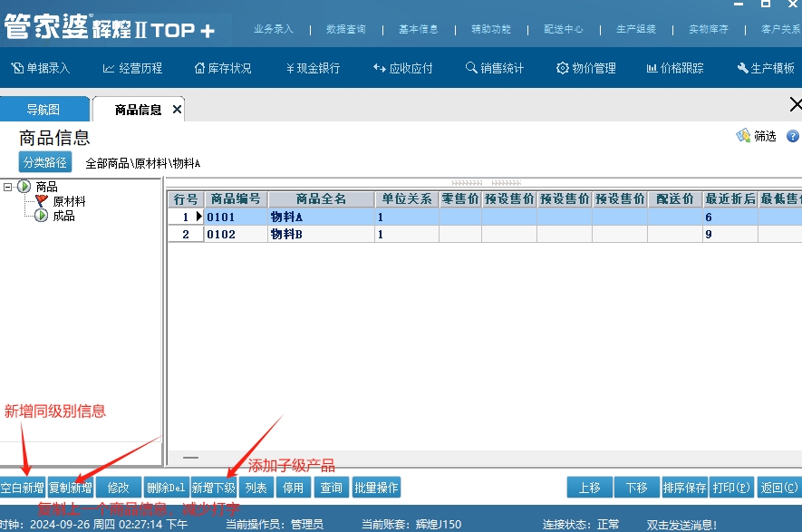
Task: Open the 基本信息 menu
Action: pos(419,29)
